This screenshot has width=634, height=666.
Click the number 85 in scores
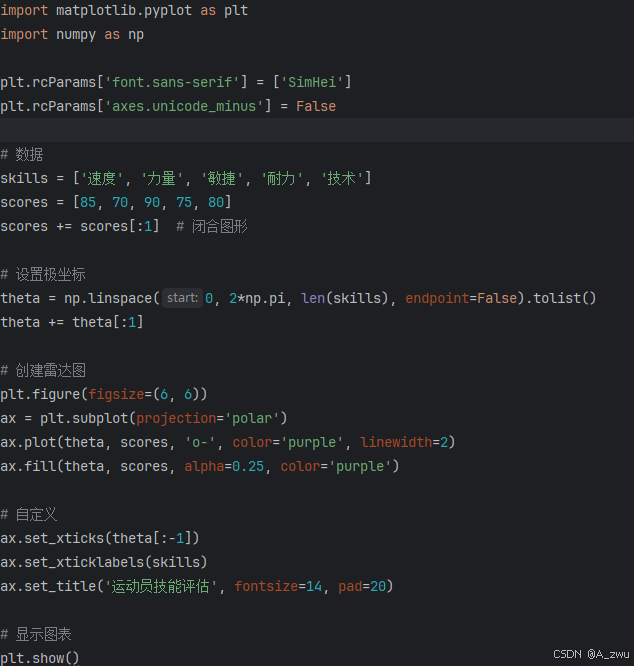pyautogui.click(x=88, y=203)
